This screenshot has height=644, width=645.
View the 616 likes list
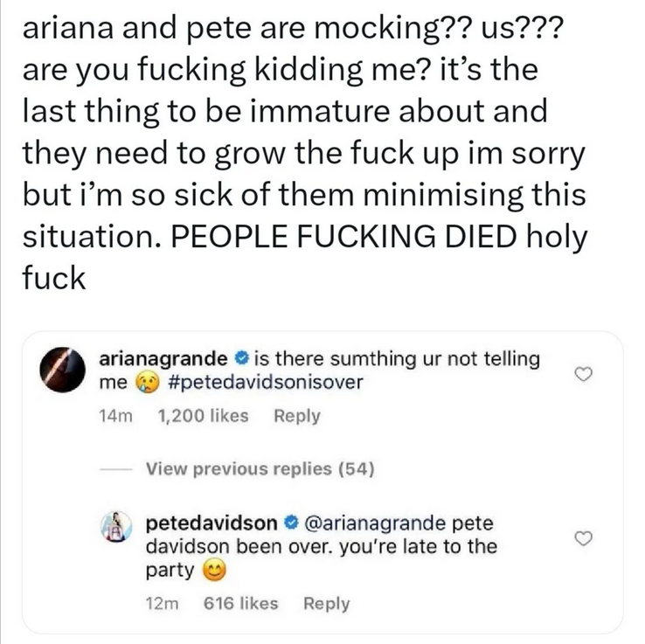pos(240,603)
